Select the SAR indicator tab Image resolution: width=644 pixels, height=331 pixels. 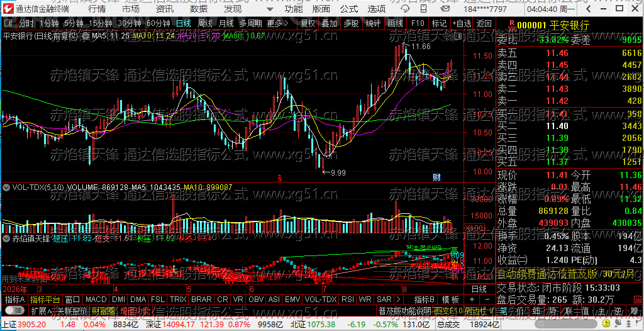(x=384, y=300)
